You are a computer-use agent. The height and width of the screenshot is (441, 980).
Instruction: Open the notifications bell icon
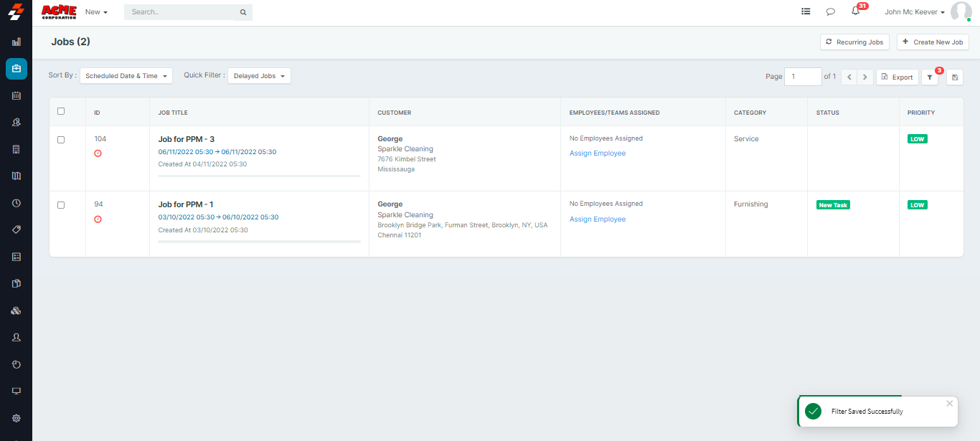click(855, 11)
